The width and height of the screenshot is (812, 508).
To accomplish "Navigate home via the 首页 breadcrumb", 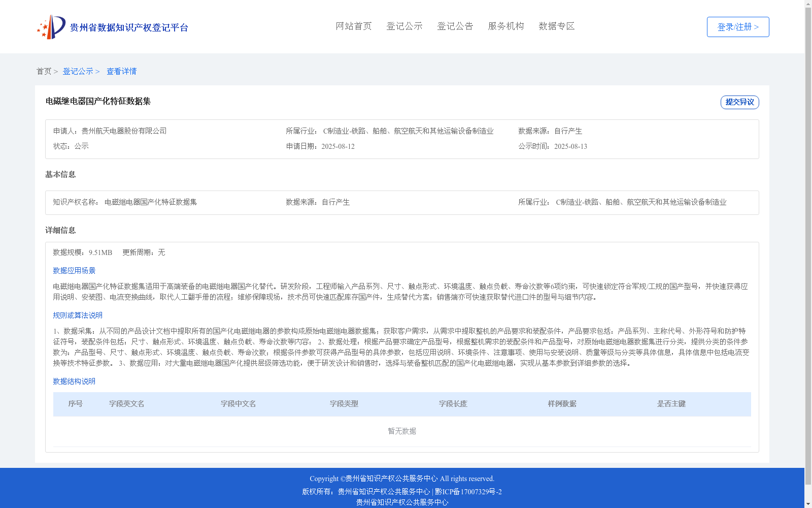I will (44, 71).
